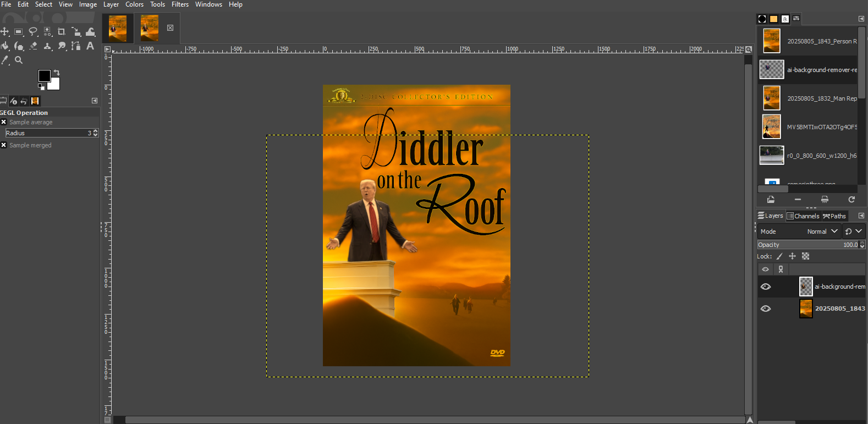Open the canvas ruler corner menu arrow
Viewport: 868px width, 424px height.
click(x=107, y=49)
